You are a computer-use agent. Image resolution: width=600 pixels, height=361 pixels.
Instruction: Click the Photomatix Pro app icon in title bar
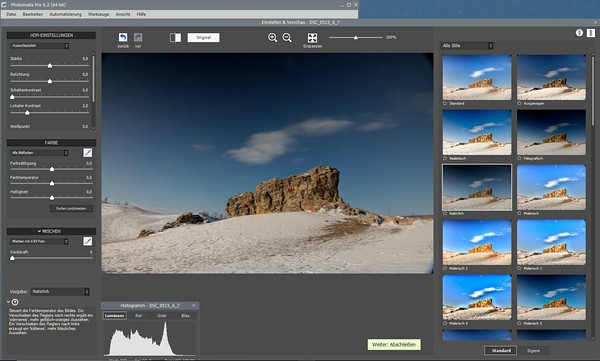[x=4, y=5]
